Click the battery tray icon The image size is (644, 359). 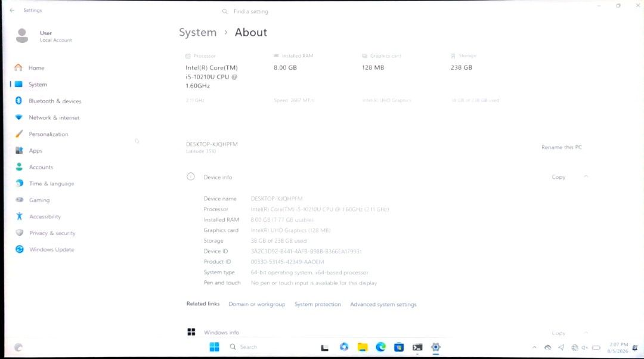click(596, 348)
